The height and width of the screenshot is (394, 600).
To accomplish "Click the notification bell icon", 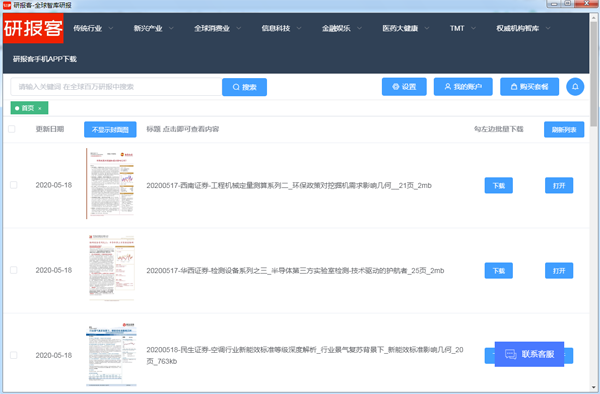I will point(575,87).
